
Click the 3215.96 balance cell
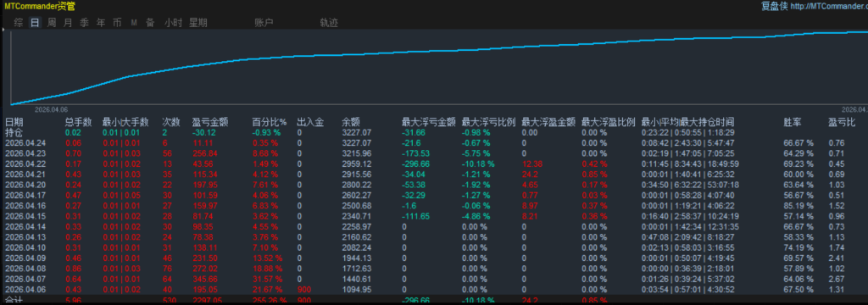tap(357, 153)
